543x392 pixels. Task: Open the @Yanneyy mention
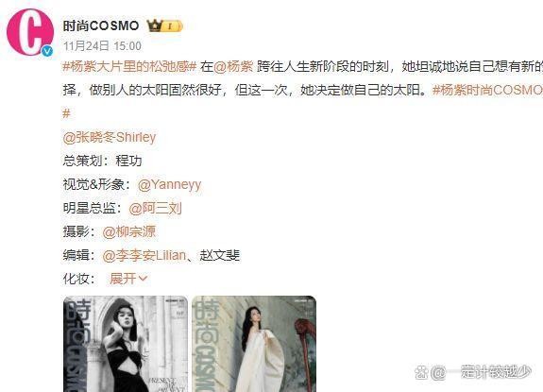point(169,184)
